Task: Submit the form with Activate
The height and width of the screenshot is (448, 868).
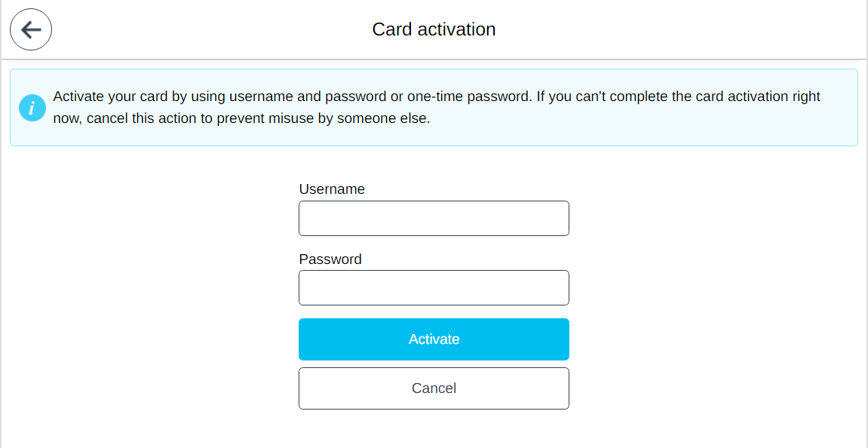Action: pos(434,339)
